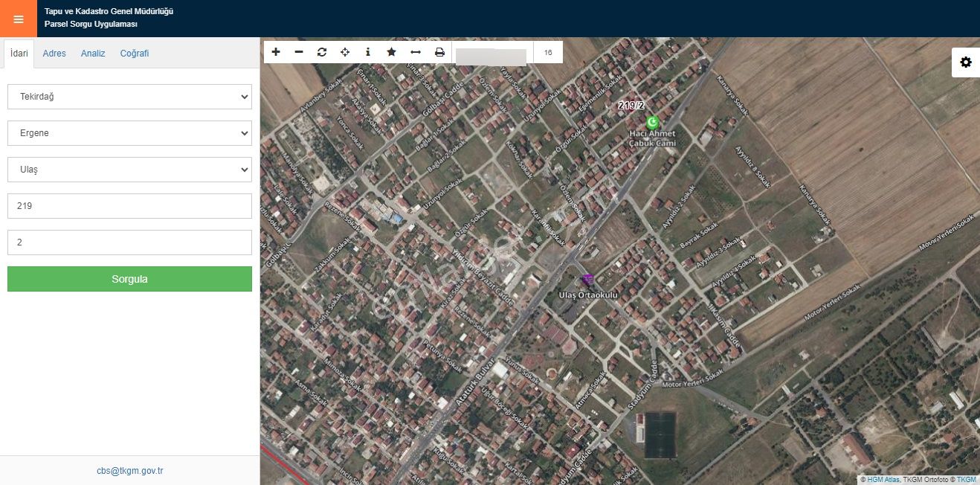This screenshot has height=485, width=980.
Task: Click the map refresh icon
Action: tap(322, 51)
